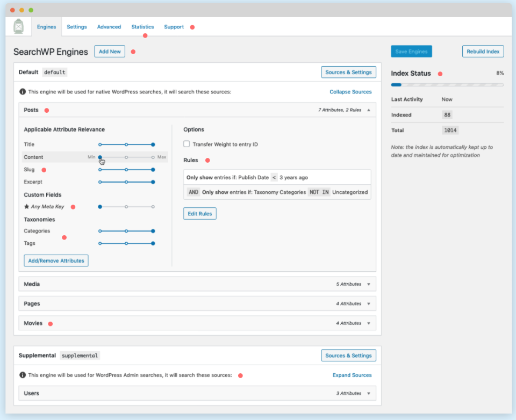Click the Add/Remove Attributes button
The height and width of the screenshot is (420, 516).
[x=56, y=260]
